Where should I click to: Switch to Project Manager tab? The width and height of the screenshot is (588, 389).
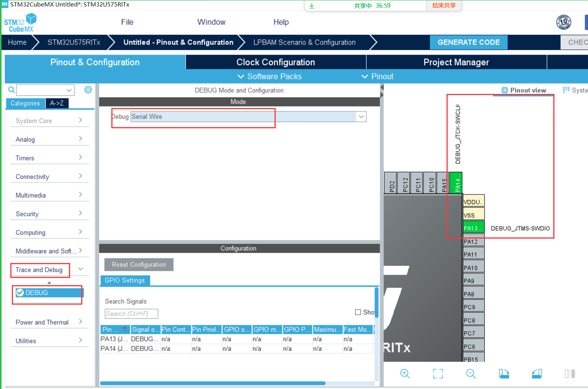pos(456,62)
